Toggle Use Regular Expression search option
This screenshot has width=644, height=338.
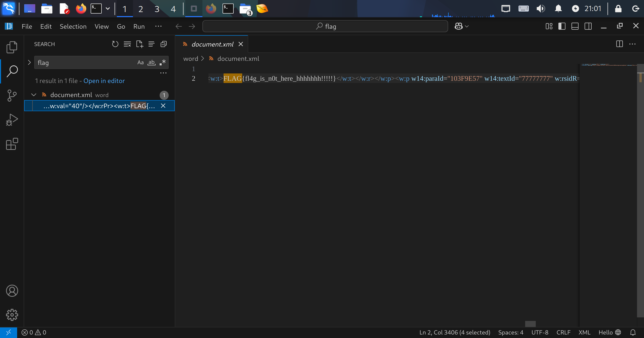pyautogui.click(x=162, y=62)
